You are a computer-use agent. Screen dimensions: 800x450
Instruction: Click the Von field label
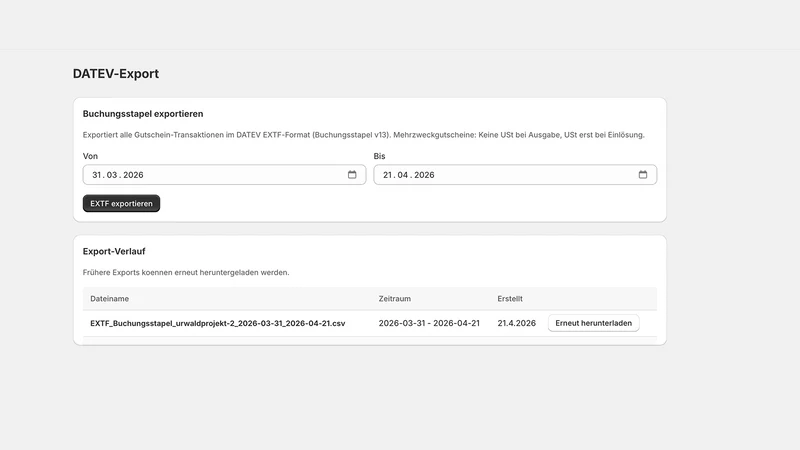(x=90, y=156)
